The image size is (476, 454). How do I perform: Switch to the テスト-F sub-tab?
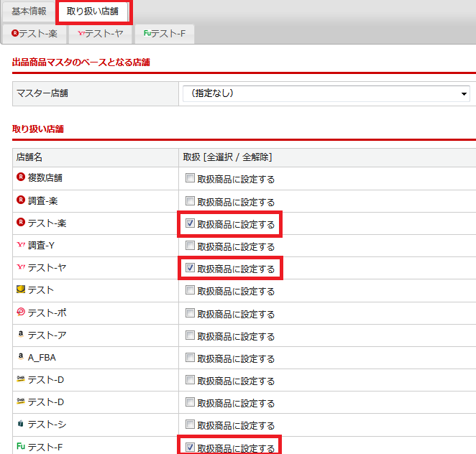pos(164,34)
